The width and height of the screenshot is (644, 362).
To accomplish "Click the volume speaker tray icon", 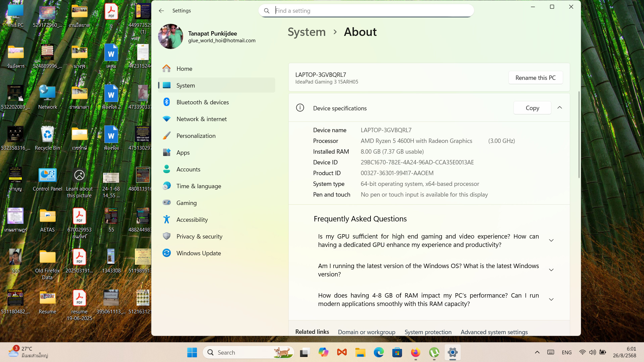I will [592, 352].
